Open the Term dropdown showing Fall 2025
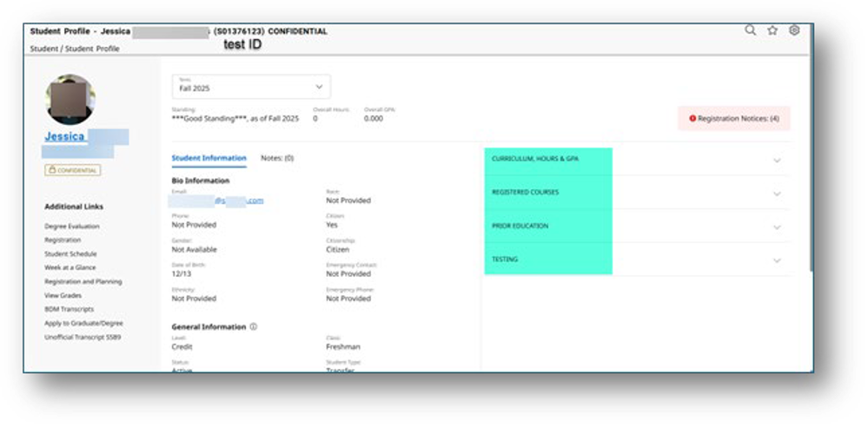Viewport: 868px width, 427px height. 251,87
